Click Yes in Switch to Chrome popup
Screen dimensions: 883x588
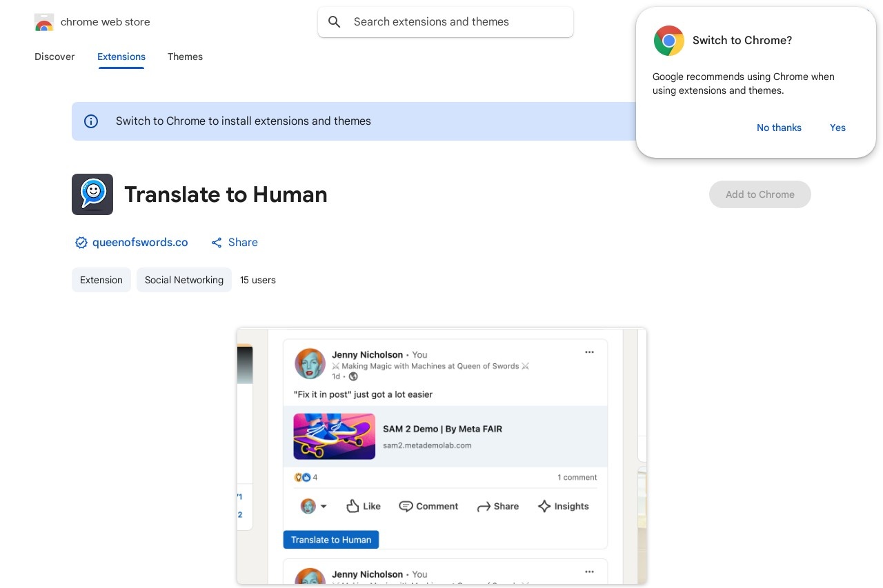(x=837, y=128)
